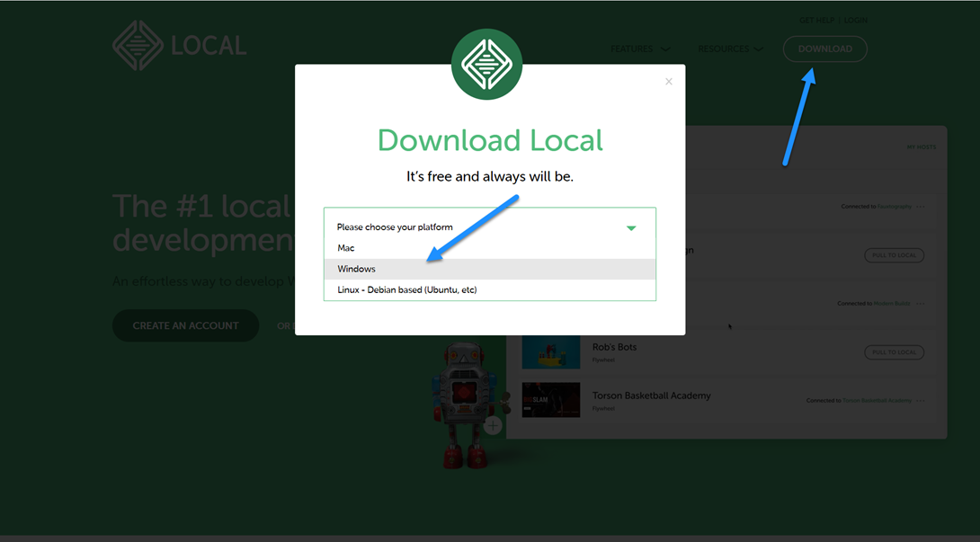Pick Linux - Debian based option
The image size is (980, 542).
pyautogui.click(x=489, y=289)
